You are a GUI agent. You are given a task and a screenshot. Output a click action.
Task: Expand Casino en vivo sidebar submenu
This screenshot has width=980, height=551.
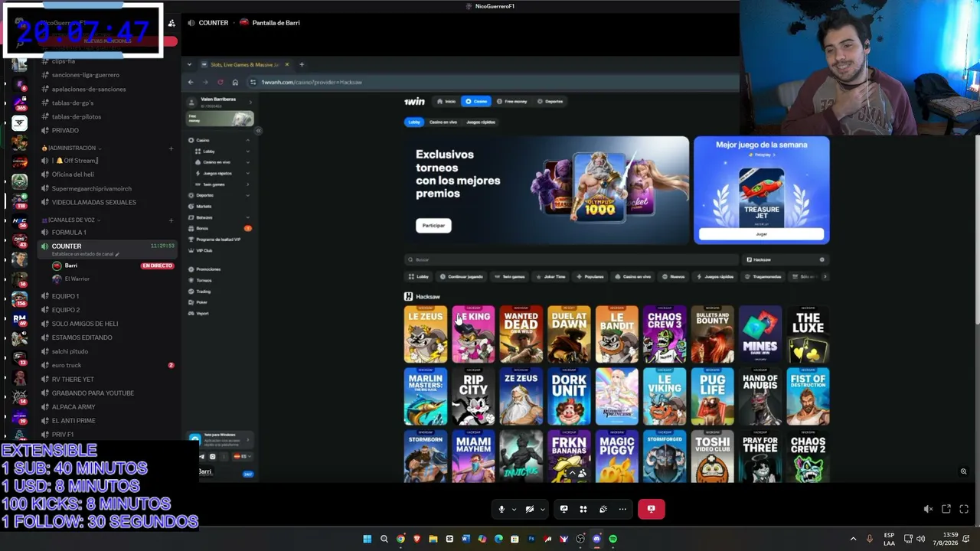point(247,162)
